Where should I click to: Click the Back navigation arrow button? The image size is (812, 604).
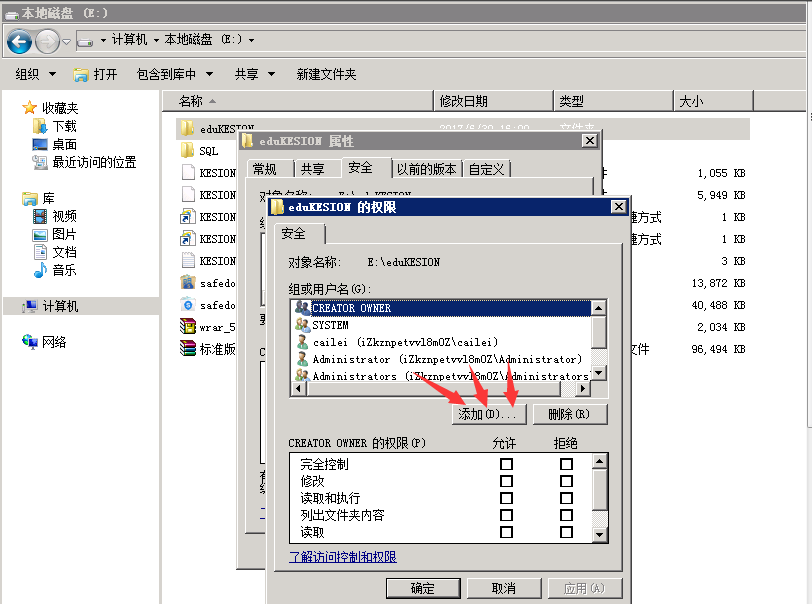pos(19,41)
